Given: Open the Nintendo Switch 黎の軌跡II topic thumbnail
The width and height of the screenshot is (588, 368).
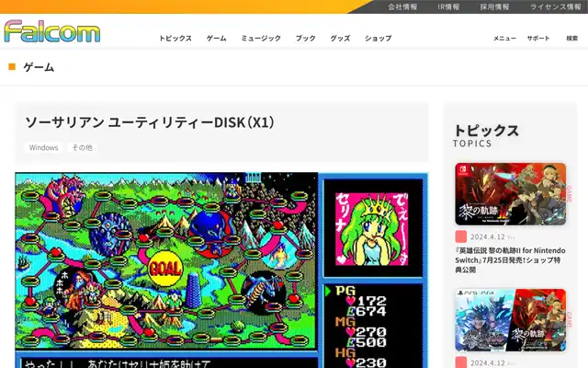Looking at the screenshot, I should [x=511, y=194].
